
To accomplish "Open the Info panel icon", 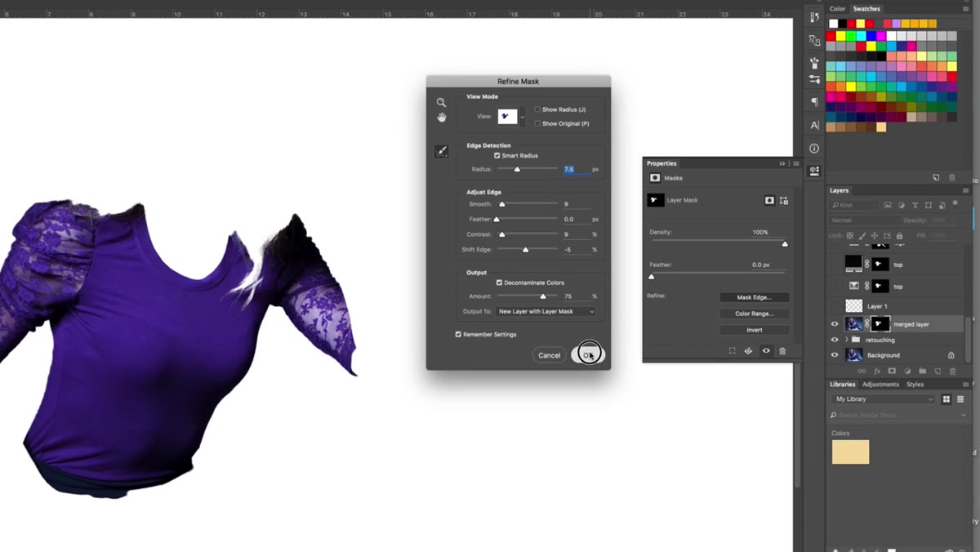I will (x=814, y=149).
